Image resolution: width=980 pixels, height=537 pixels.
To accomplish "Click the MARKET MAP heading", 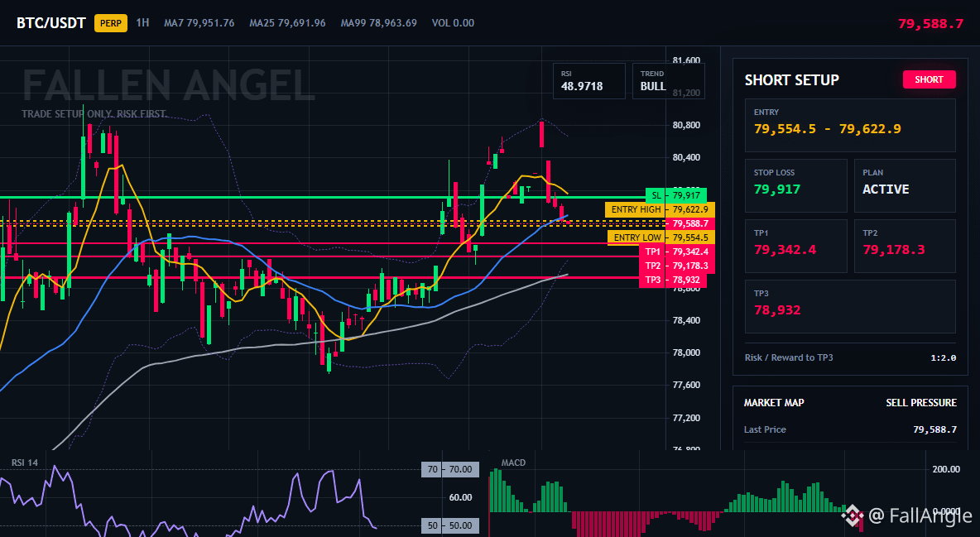I will tap(774, 403).
